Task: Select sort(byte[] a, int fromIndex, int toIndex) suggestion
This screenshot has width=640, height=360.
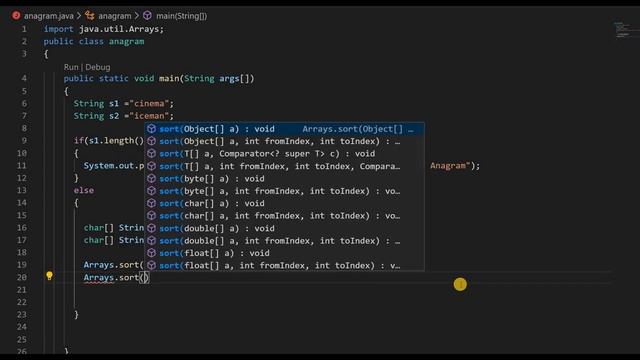Action: pyautogui.click(x=284, y=191)
